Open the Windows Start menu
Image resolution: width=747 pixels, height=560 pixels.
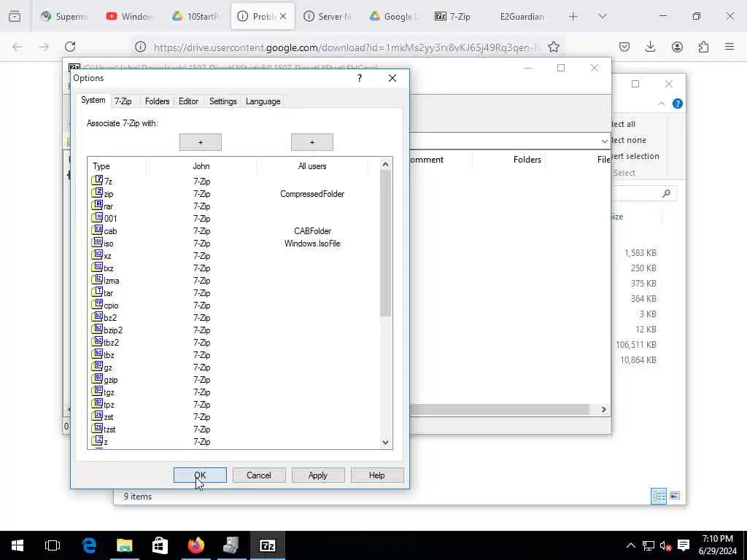[x=18, y=545]
